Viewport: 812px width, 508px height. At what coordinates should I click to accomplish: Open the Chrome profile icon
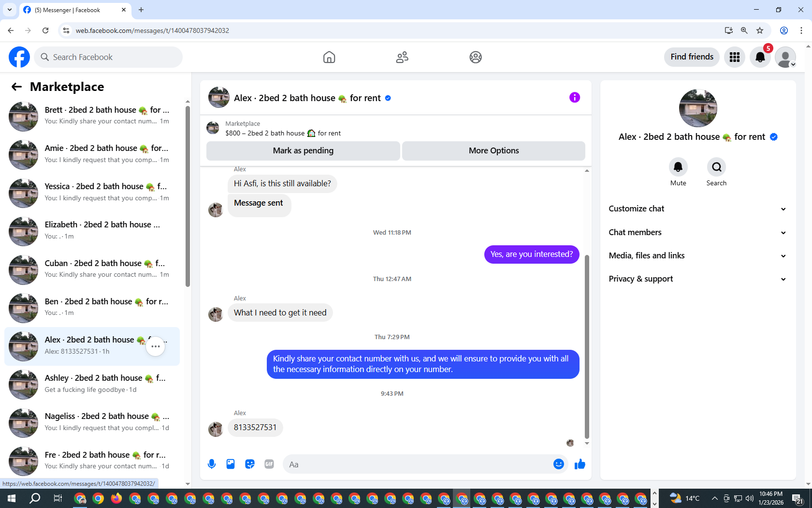tap(784, 30)
